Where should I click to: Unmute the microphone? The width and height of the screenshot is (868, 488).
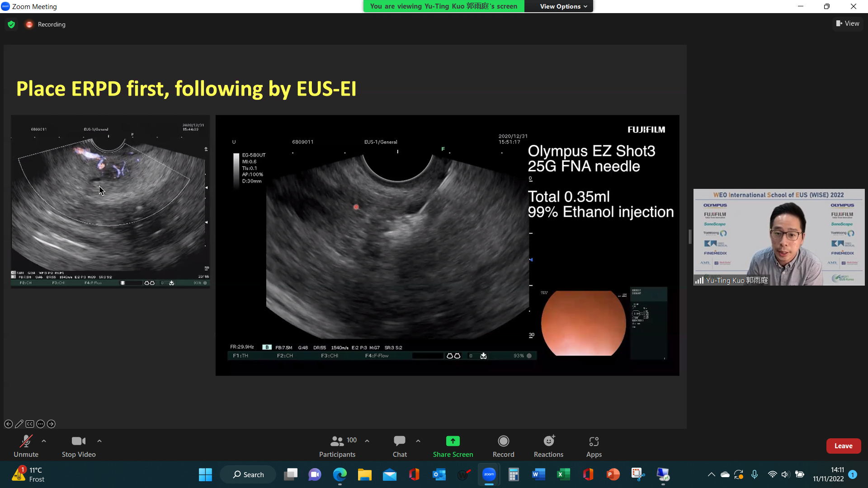(x=26, y=446)
